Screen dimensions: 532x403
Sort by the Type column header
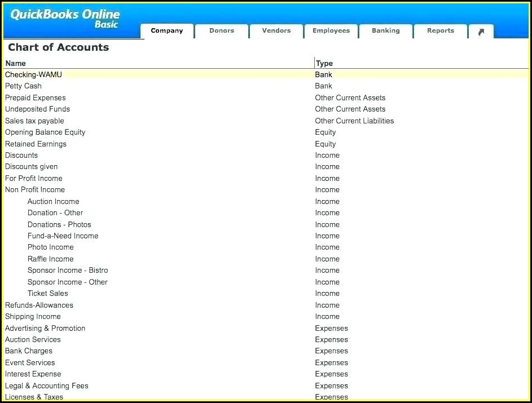point(324,63)
